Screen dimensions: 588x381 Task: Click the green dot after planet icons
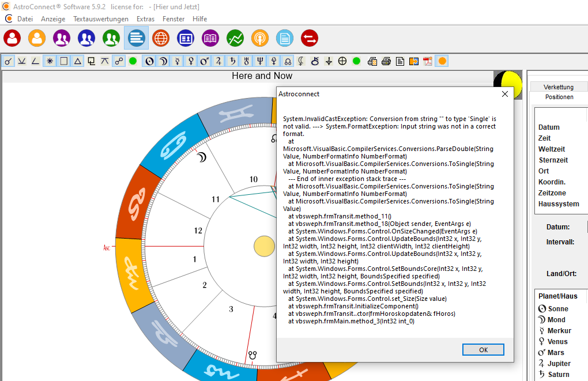click(x=357, y=61)
